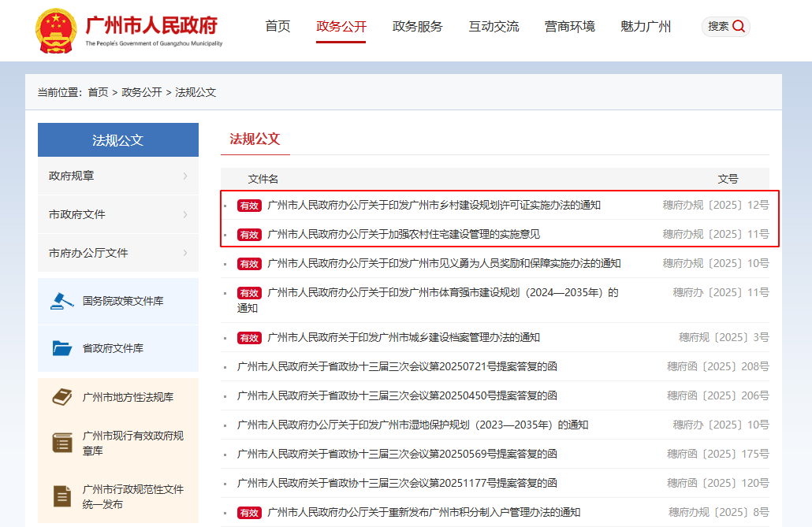The image size is (812, 527).
Task: Expand the 市府办公厅文件 chevron arrow
Action: [x=185, y=253]
